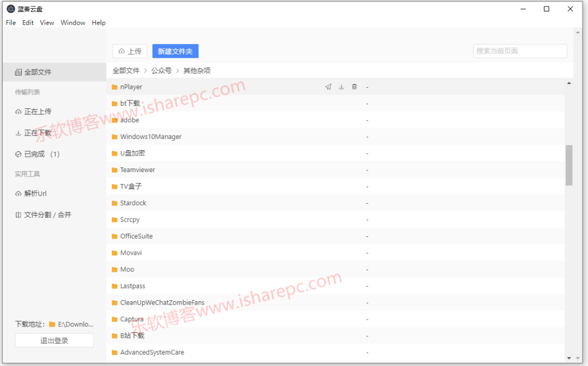This screenshot has height=366, width=588.
Task: Navigate to 公众号 in the breadcrumb
Action: [x=161, y=70]
